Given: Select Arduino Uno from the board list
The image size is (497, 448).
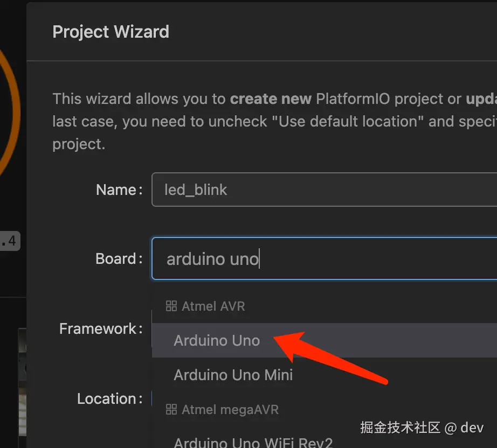Looking at the screenshot, I should (217, 340).
